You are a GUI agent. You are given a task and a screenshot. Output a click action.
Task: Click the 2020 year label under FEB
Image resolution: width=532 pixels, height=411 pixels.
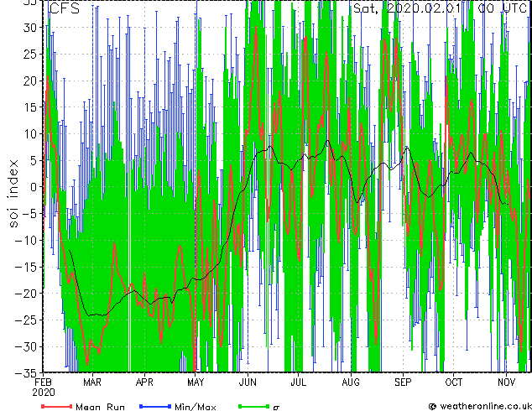coord(44,393)
